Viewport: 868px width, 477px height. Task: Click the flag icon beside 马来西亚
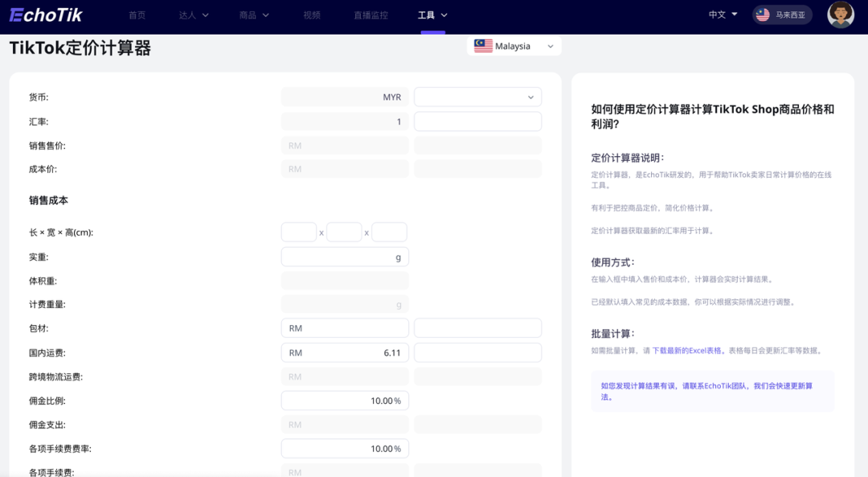tap(763, 15)
